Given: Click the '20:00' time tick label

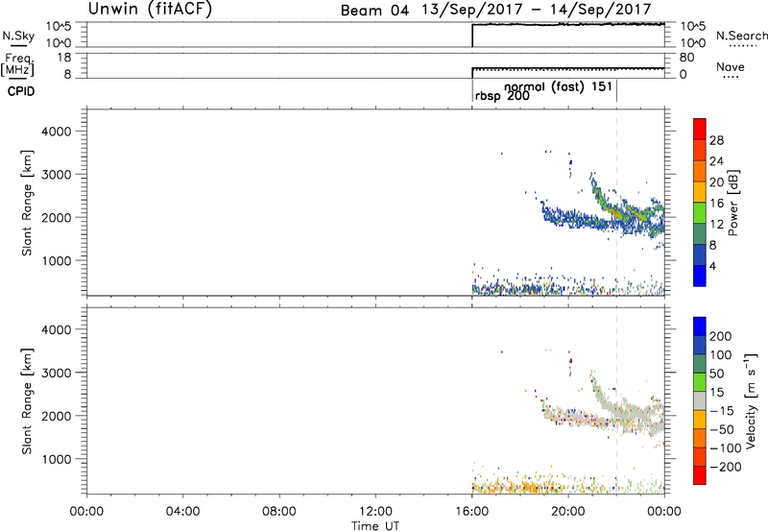Looking at the screenshot, I should (568, 512).
